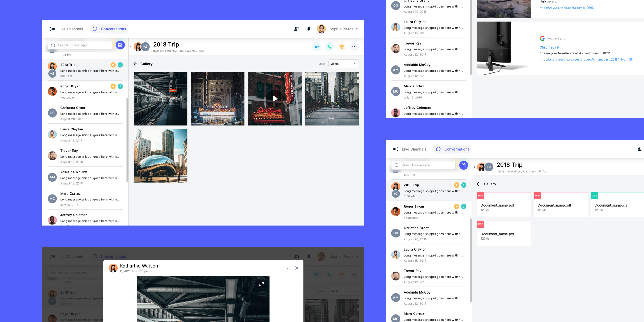
Task: Open more options in Katharine Watson popup
Action: click(x=287, y=268)
